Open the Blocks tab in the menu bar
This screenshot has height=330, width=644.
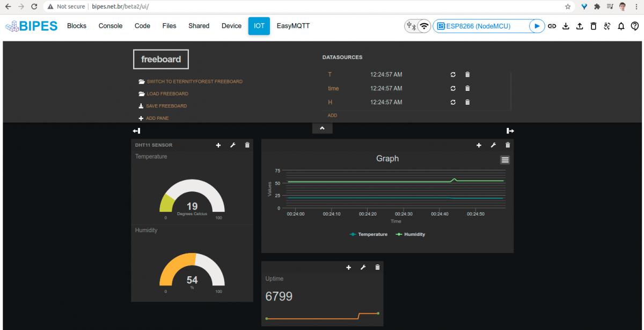click(76, 25)
